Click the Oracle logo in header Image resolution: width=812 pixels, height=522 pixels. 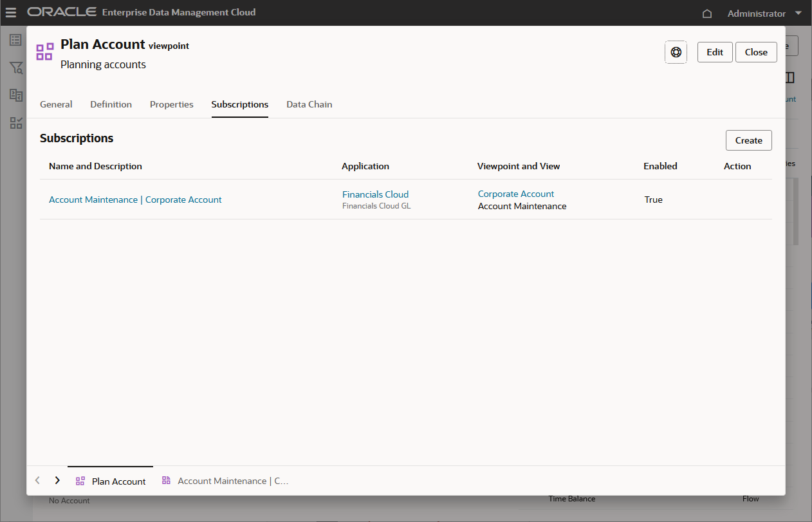coord(62,12)
